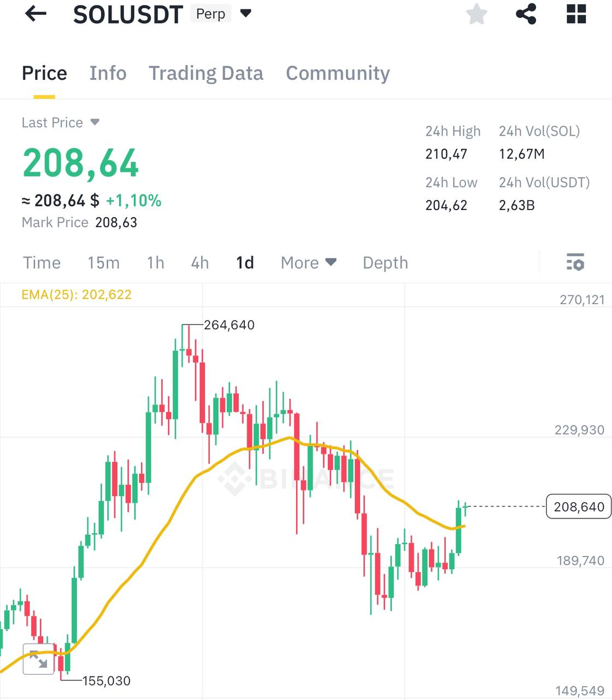612x700 pixels.
Task: Return to the Price tab
Action: pyautogui.click(x=44, y=73)
